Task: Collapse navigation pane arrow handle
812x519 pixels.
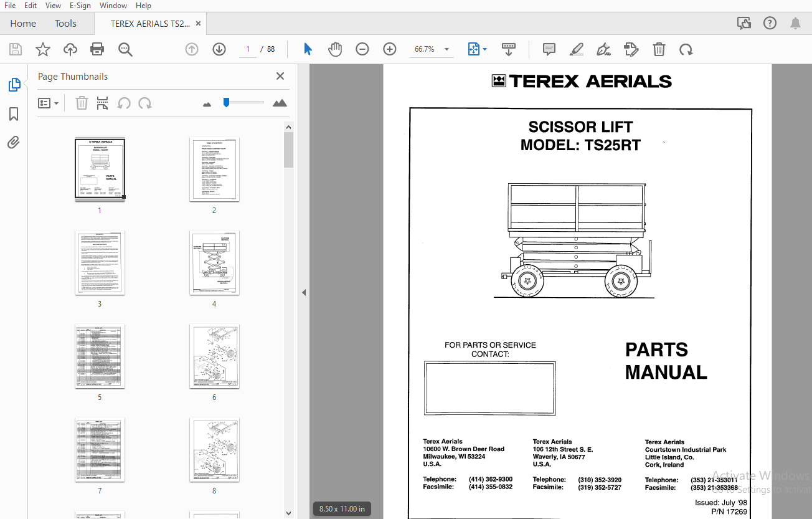Action: 304,292
